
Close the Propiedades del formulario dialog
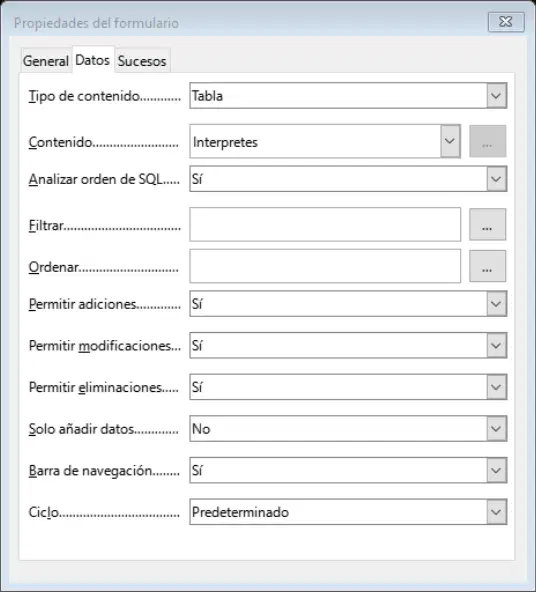(x=506, y=22)
